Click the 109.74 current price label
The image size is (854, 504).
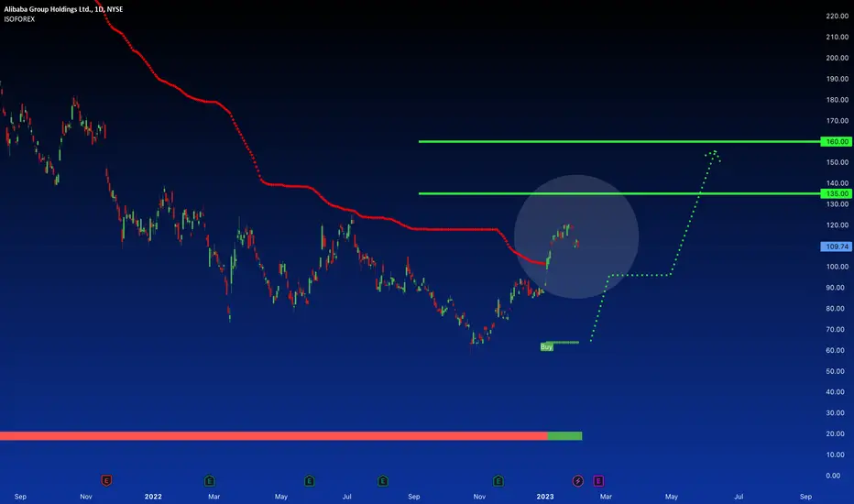click(837, 247)
